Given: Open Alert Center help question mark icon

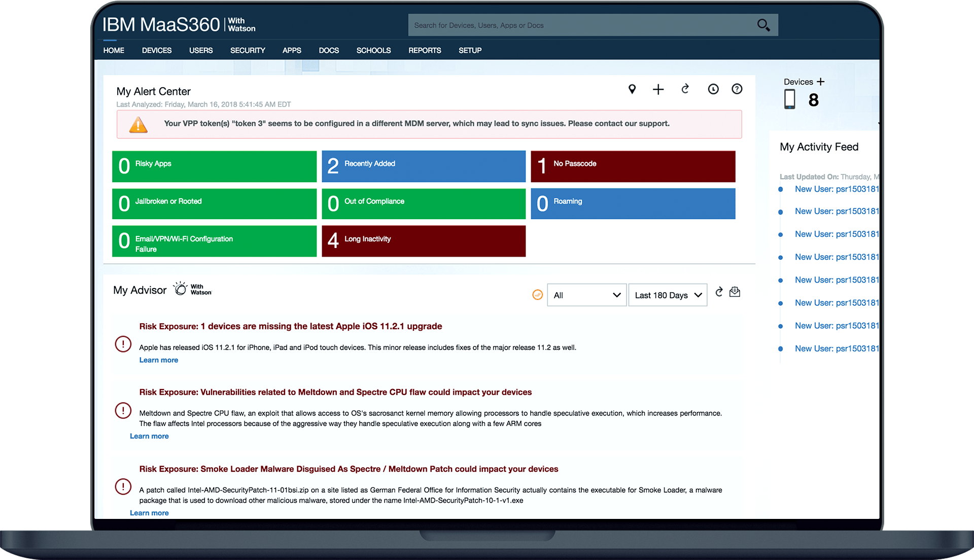Looking at the screenshot, I should point(737,89).
